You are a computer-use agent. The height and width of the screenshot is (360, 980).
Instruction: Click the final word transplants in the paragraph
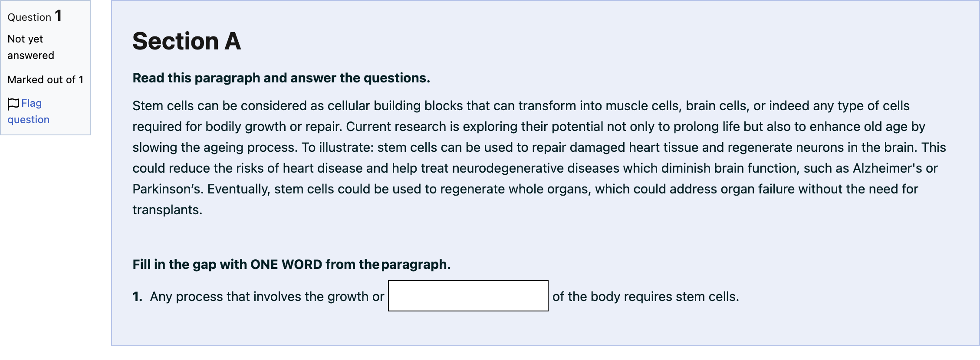pyautogui.click(x=167, y=210)
